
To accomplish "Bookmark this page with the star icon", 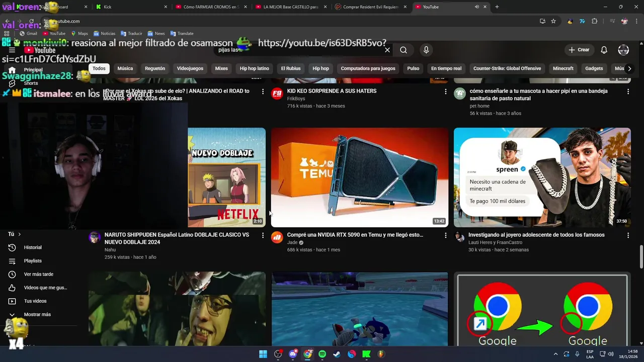I will click(553, 21).
